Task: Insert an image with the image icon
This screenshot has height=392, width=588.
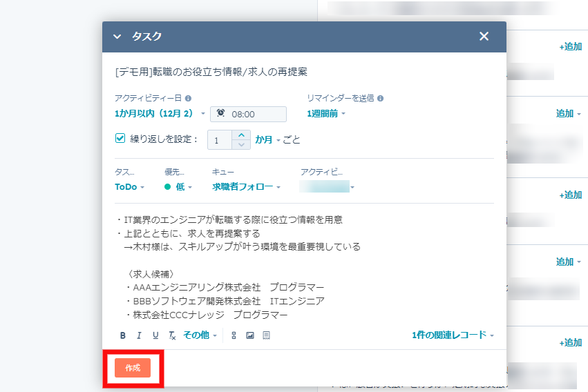Action: pos(250,335)
